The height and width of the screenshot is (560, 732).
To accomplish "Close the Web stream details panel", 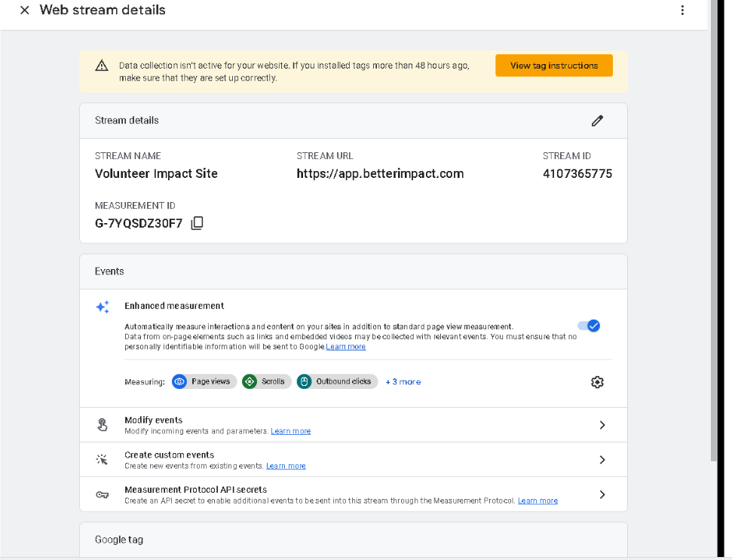I will tap(25, 11).
